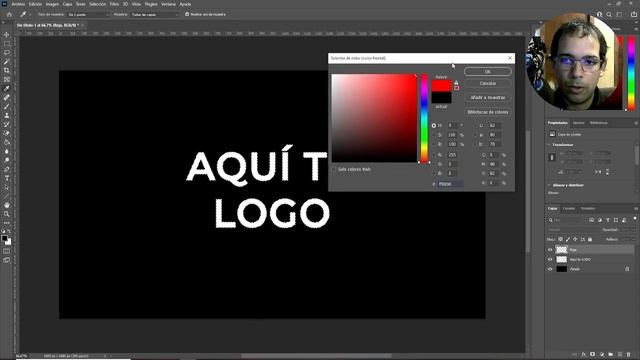Viewport: 640px width, 360px height.
Task: Create new adjustment layer icon
Action: point(602,354)
